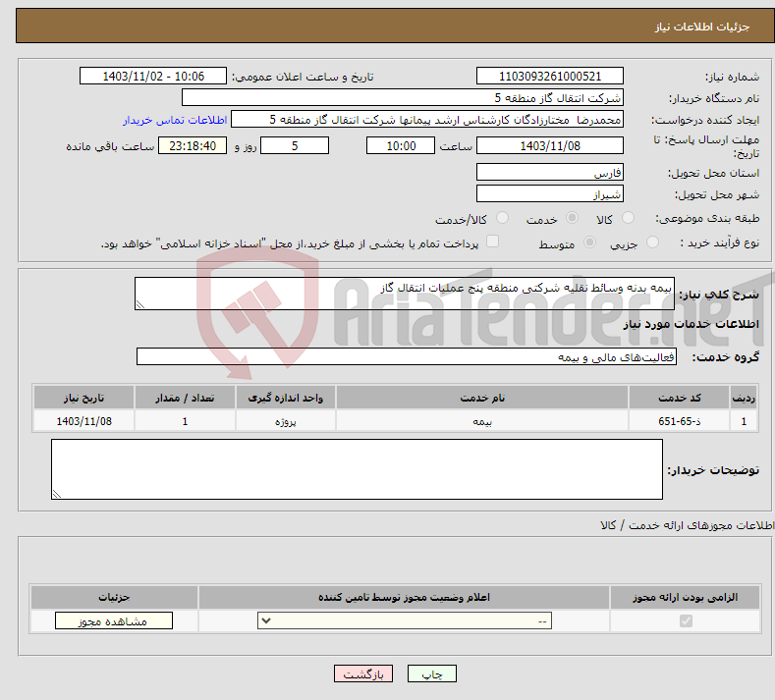Image resolution: width=775 pixels, height=700 pixels.
Task: Select the جزیی purchase type radio
Action: (652, 242)
